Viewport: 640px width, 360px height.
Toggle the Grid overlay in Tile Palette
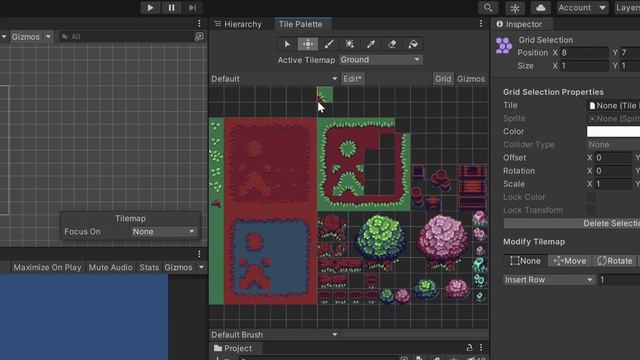(443, 79)
